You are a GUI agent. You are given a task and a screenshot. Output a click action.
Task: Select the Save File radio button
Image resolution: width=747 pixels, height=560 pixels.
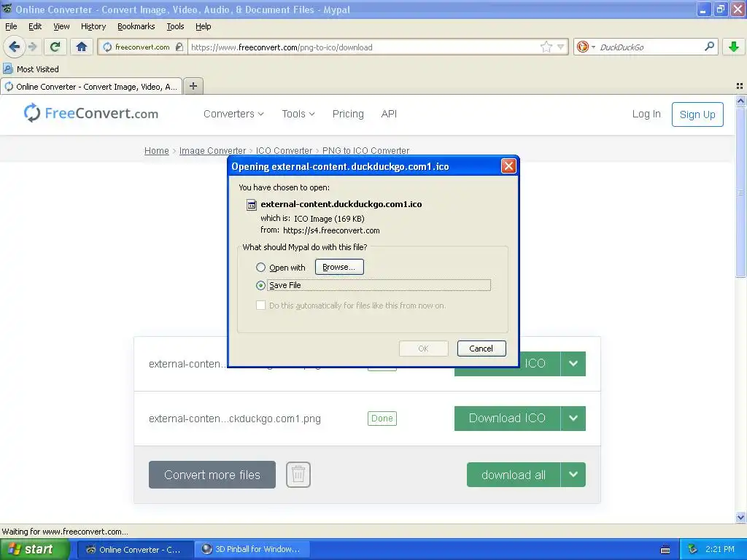coord(260,285)
